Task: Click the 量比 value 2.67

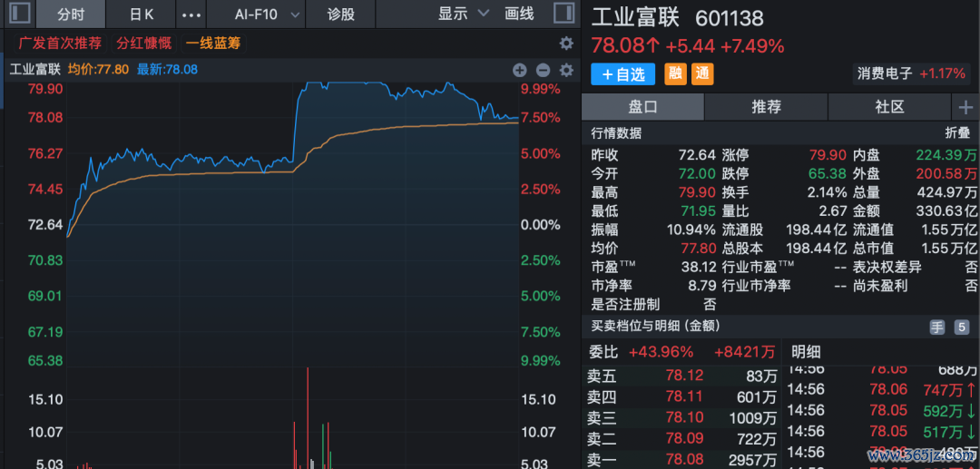Action: coord(835,211)
